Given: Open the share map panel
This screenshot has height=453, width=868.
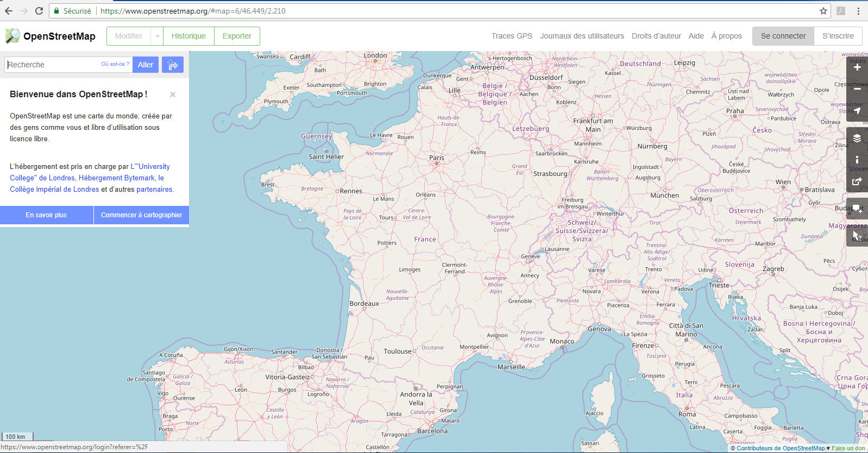Looking at the screenshot, I should (857, 181).
